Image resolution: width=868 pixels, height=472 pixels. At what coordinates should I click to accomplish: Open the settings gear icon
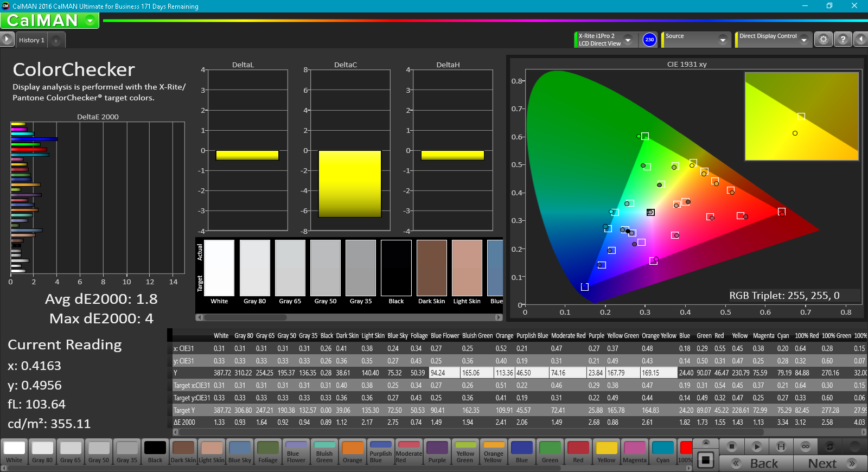click(x=823, y=40)
